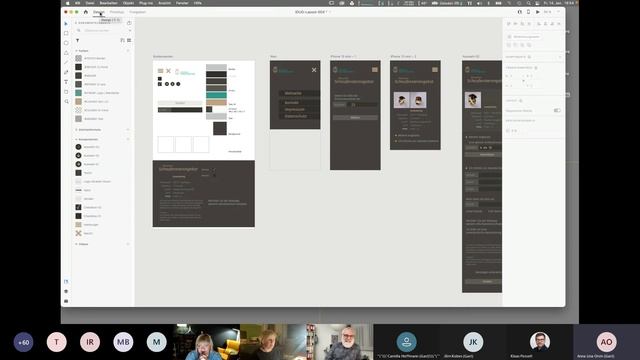Viewport: 640px width, 360px height.
Task: Open the Ansicht menu
Action: 164,3
